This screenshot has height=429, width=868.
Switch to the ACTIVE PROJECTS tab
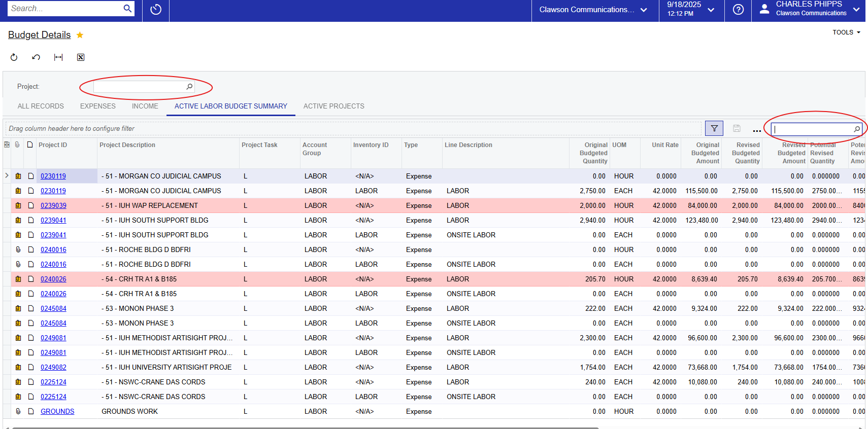tap(333, 106)
